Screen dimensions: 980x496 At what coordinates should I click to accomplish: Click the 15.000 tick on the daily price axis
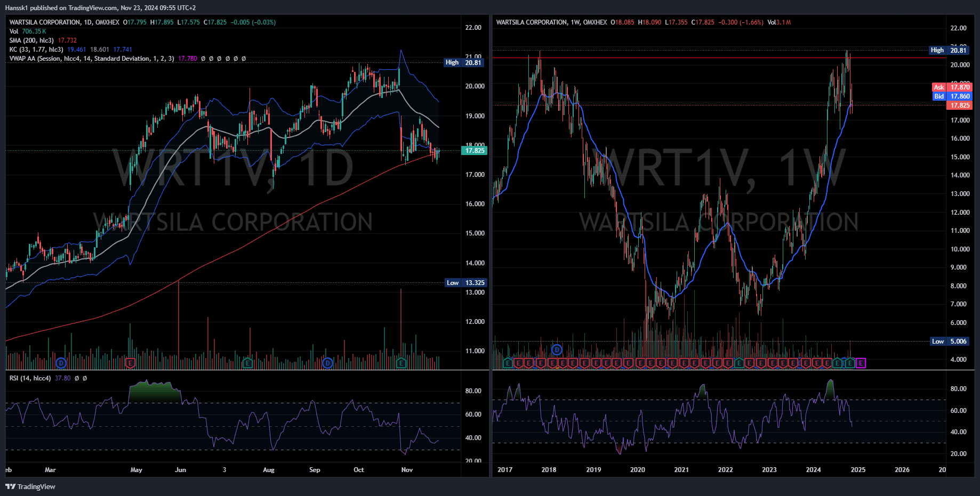coord(475,233)
